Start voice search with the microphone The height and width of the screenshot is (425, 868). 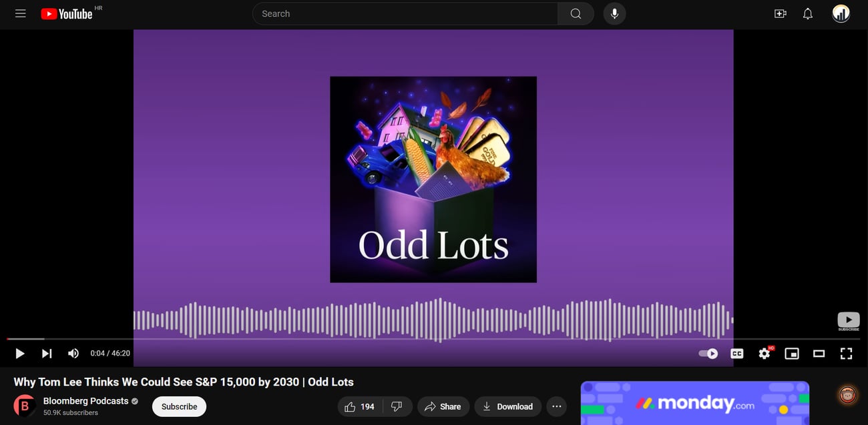coord(614,13)
